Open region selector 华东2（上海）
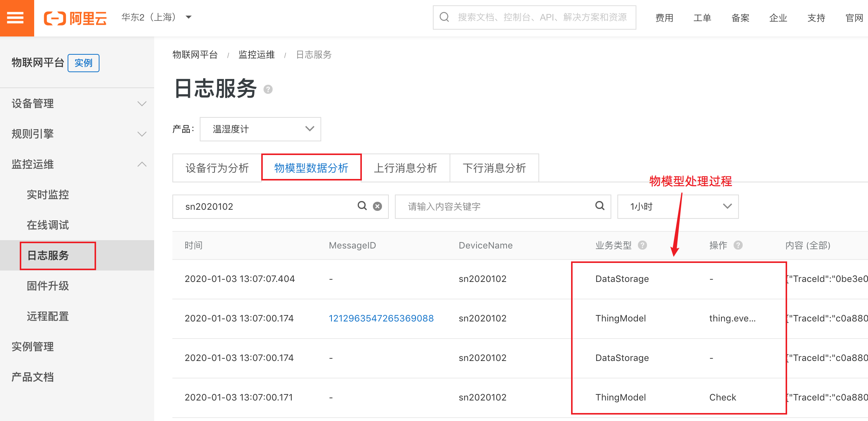The image size is (868, 421). 156,17
